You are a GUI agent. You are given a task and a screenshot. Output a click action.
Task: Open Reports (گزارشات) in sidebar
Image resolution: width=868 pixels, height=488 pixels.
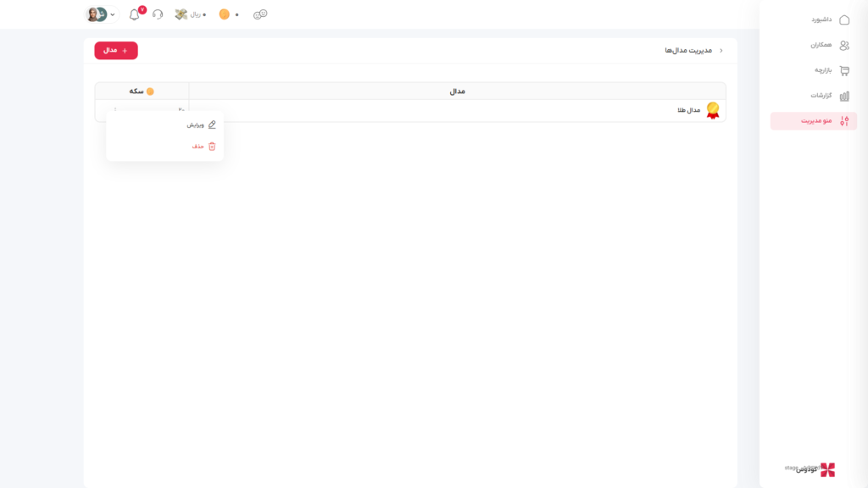pos(829,96)
